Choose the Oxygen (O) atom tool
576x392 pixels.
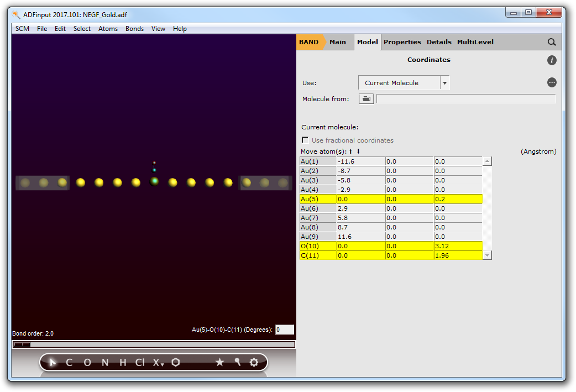point(87,363)
